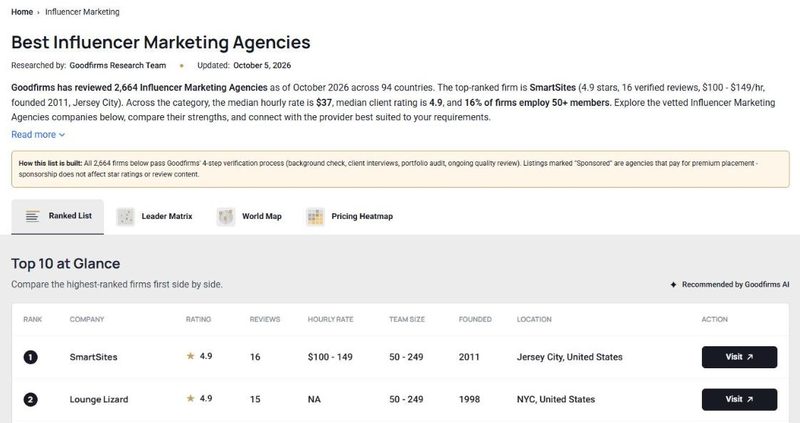Click the Ranked List lines icon
Viewport: 800px width, 423px height.
(x=32, y=216)
